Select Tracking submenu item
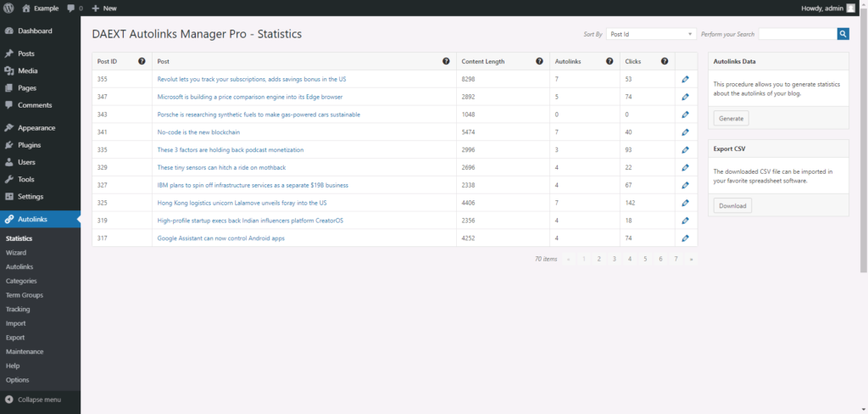 18,310
